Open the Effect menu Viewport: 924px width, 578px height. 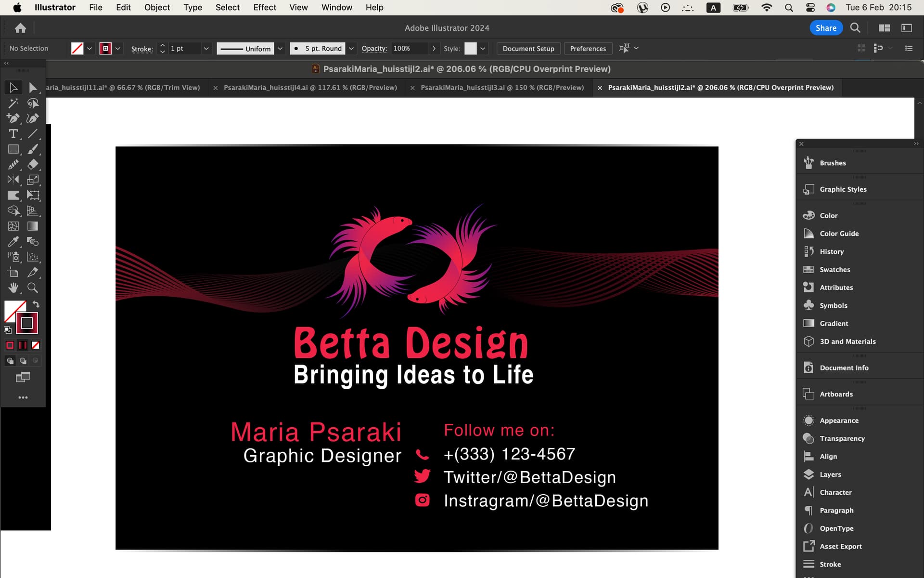point(265,7)
